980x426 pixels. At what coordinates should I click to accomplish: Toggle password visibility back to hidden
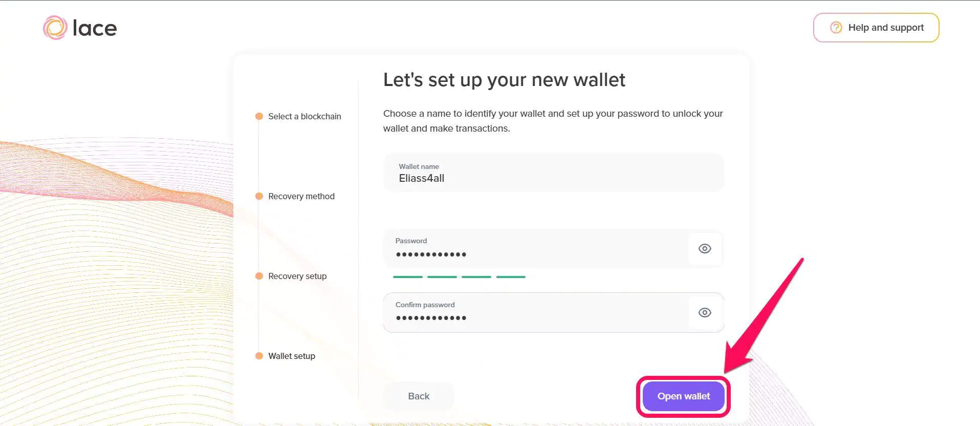point(705,249)
